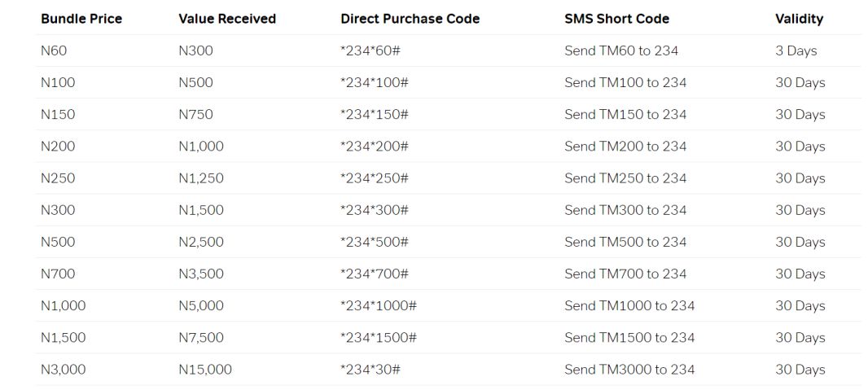Click 'Send TM500 to 234' text
Image resolution: width=868 pixels, height=390 pixels.
[x=625, y=242]
